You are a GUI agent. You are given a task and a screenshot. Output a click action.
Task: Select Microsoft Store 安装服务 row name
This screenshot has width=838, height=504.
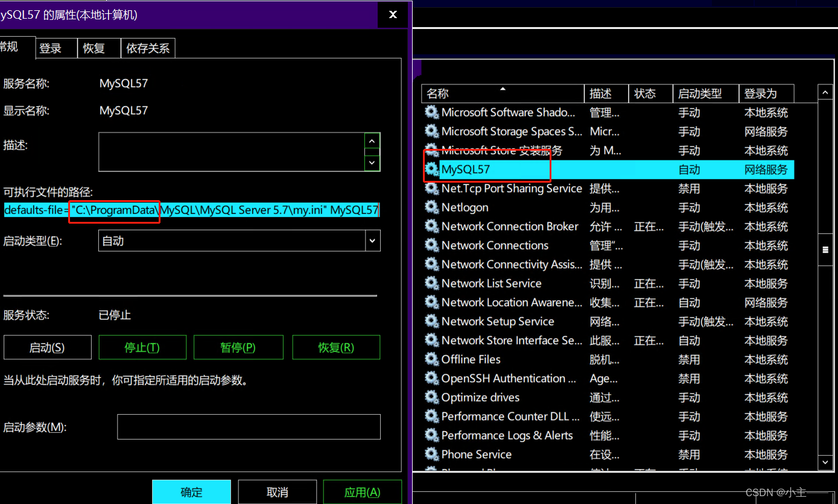tap(502, 151)
